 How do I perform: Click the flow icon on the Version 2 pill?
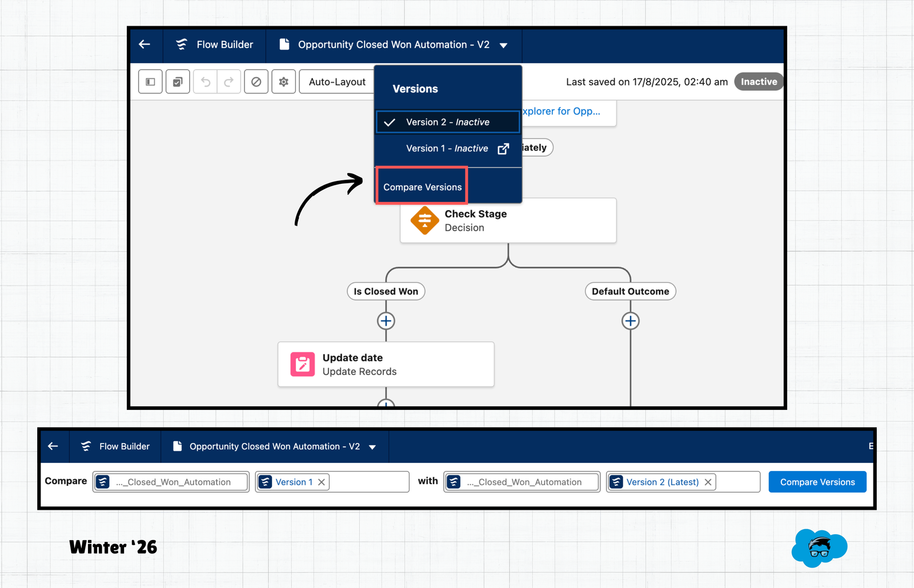coord(616,482)
